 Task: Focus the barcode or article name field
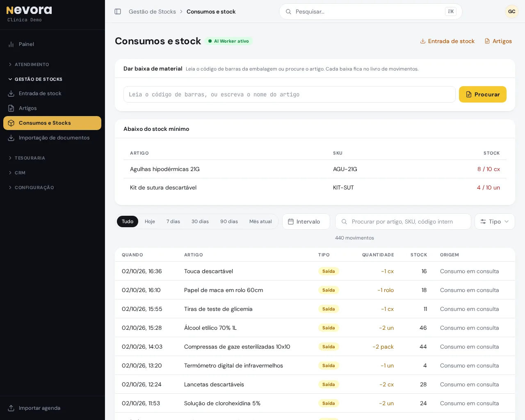[x=290, y=94]
